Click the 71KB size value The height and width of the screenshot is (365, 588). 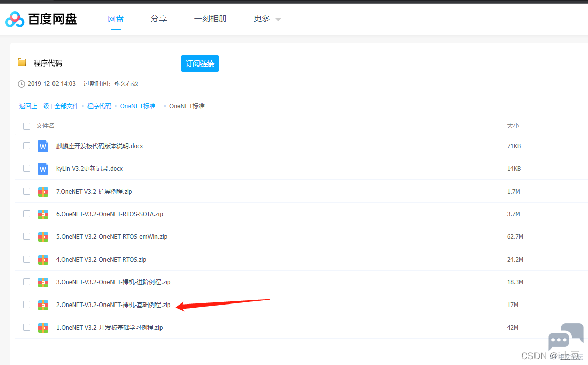[514, 146]
